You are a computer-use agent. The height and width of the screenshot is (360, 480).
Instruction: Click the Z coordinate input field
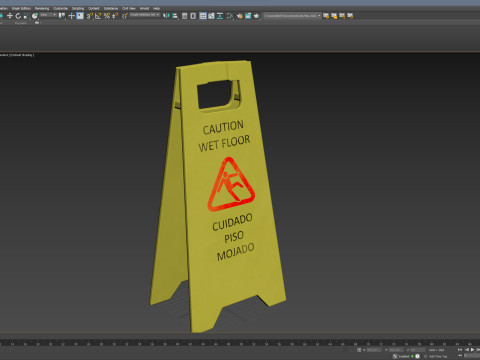pyautogui.click(x=418, y=350)
